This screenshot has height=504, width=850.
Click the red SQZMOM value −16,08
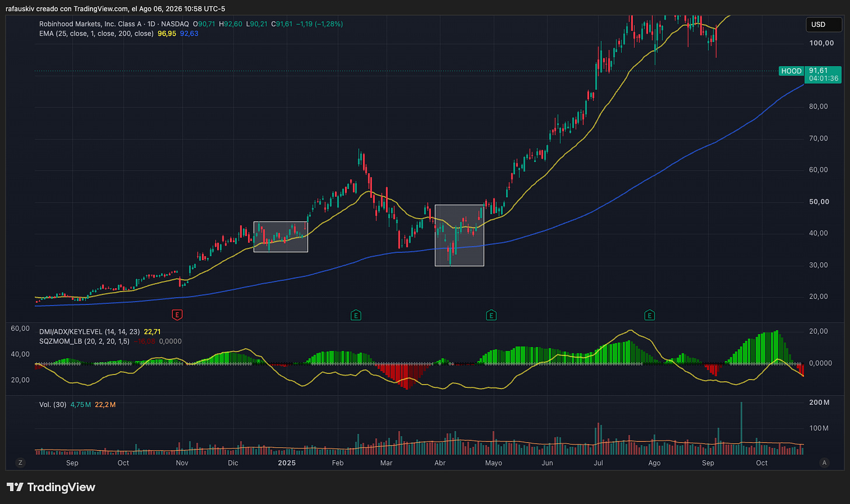(x=146, y=341)
